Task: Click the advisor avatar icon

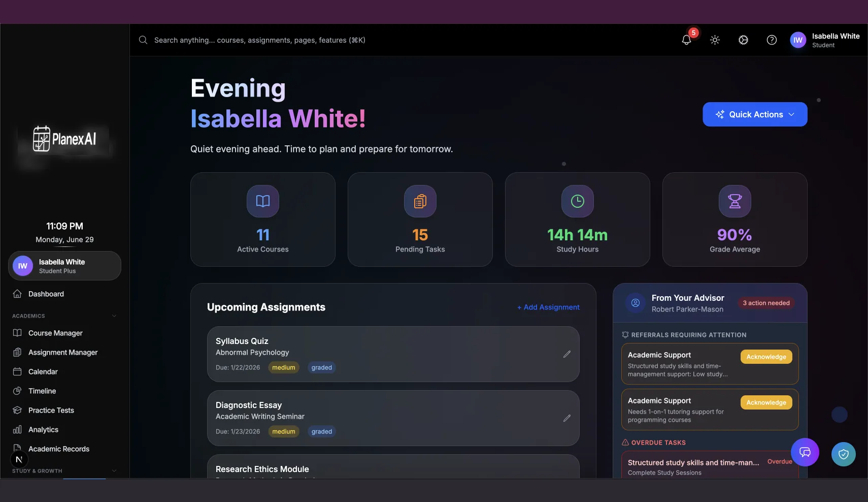Action: coord(635,303)
